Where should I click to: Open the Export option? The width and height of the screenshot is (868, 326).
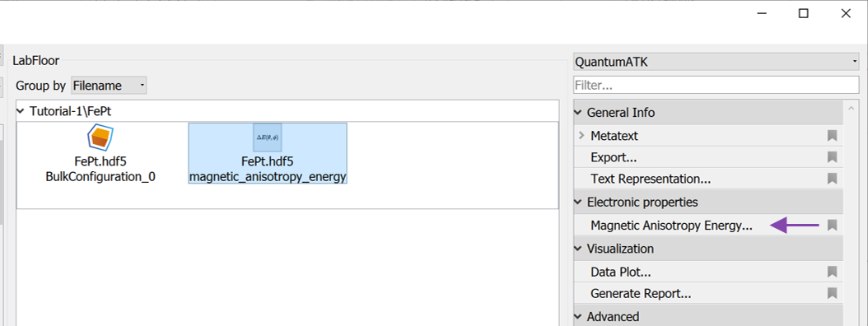tap(614, 157)
